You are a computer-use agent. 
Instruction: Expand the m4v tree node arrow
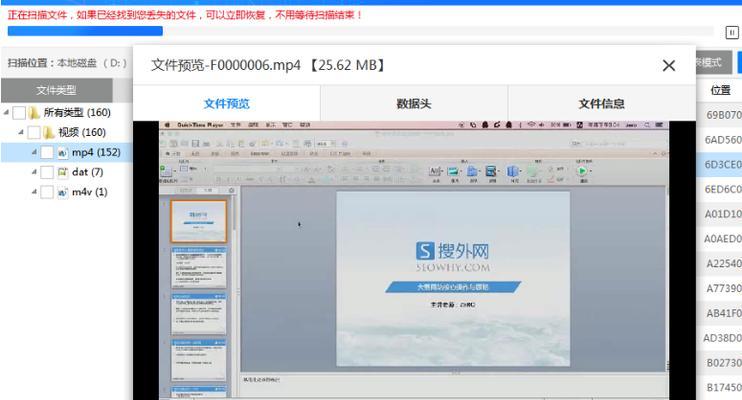(34, 192)
